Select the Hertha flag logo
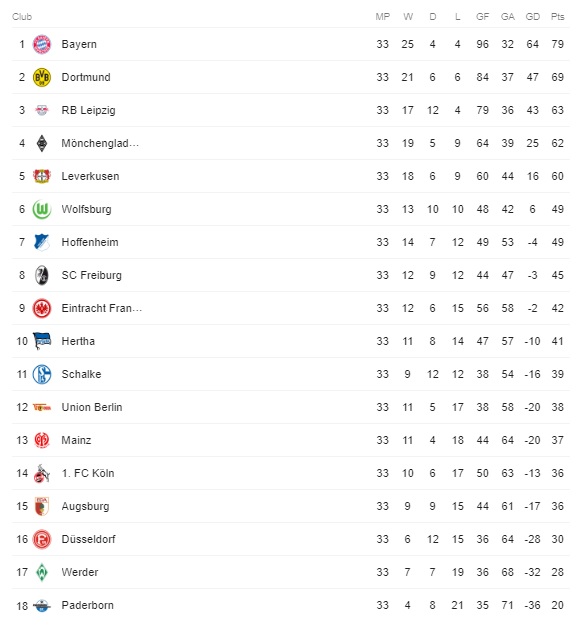The image size is (583, 635). [x=42, y=341]
